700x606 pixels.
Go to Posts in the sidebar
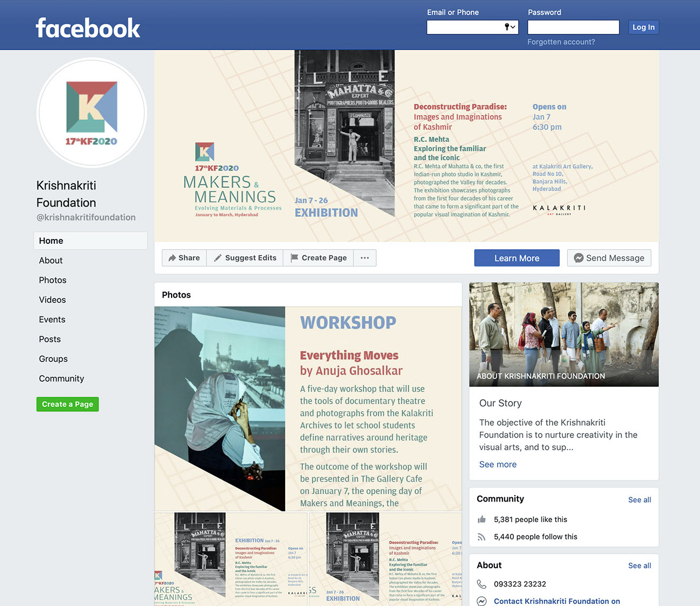(x=50, y=339)
